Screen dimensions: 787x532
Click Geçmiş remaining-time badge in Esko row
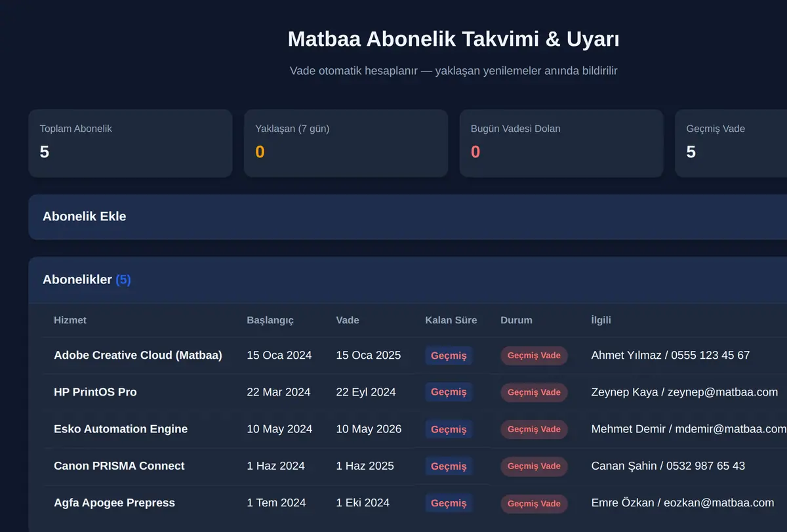pyautogui.click(x=449, y=429)
